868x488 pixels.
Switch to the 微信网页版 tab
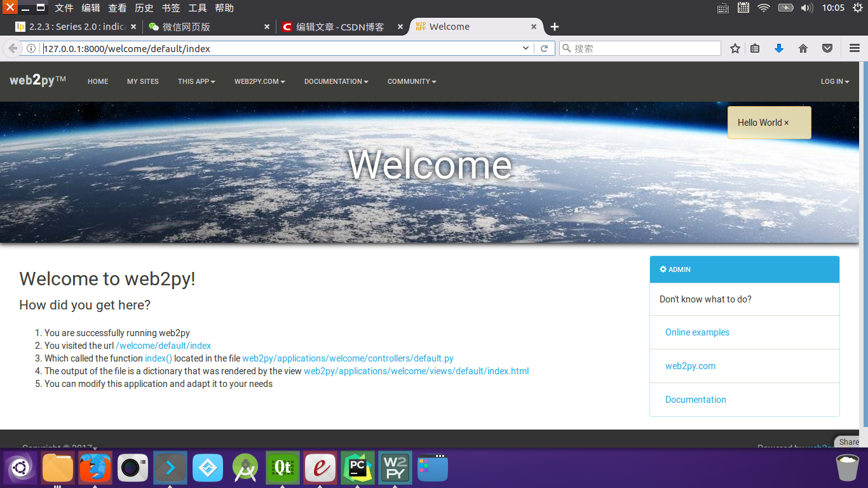pyautogui.click(x=209, y=27)
